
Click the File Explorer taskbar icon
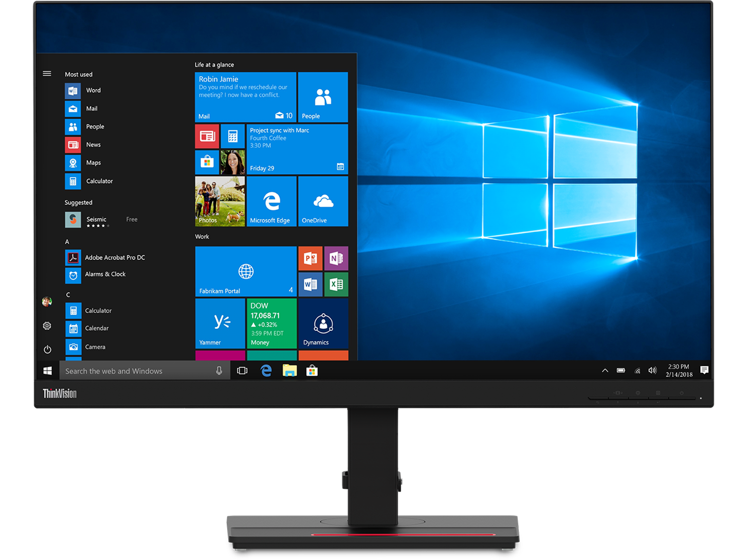click(289, 371)
